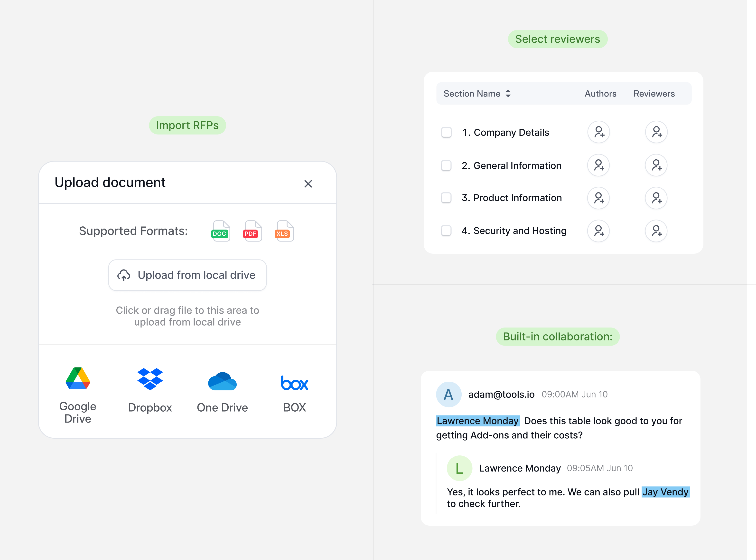Open Google Drive import option

coord(78,379)
